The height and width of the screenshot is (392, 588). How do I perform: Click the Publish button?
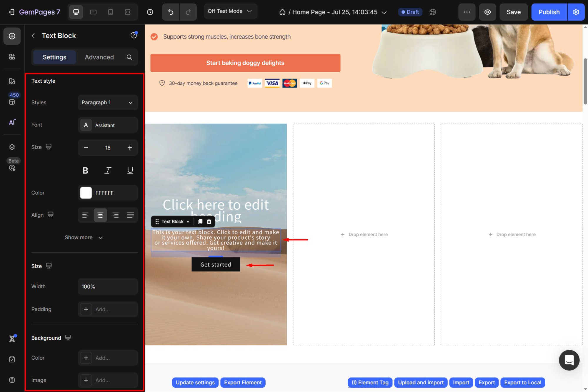pos(549,12)
